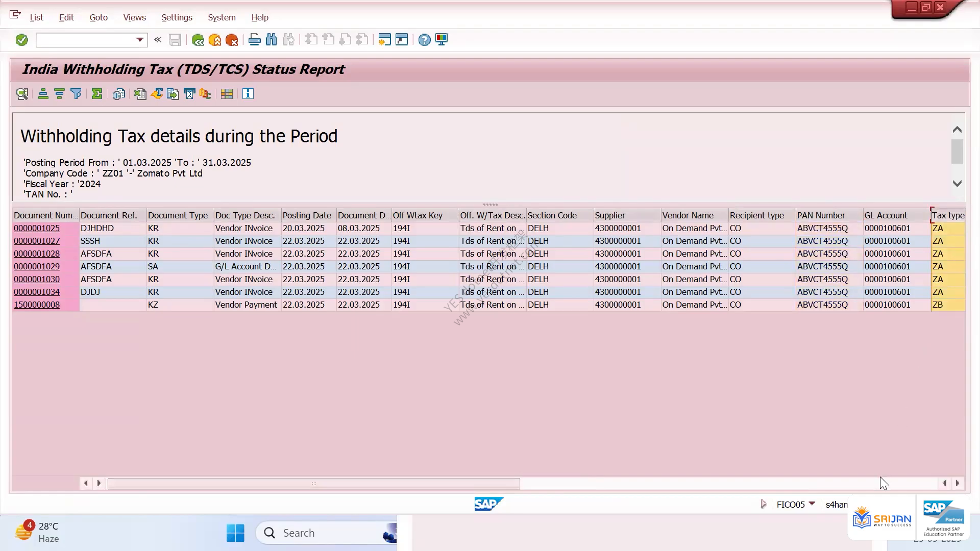Expand the FICO05 system info dropdown
The height and width of the screenshot is (551, 980).
812,504
